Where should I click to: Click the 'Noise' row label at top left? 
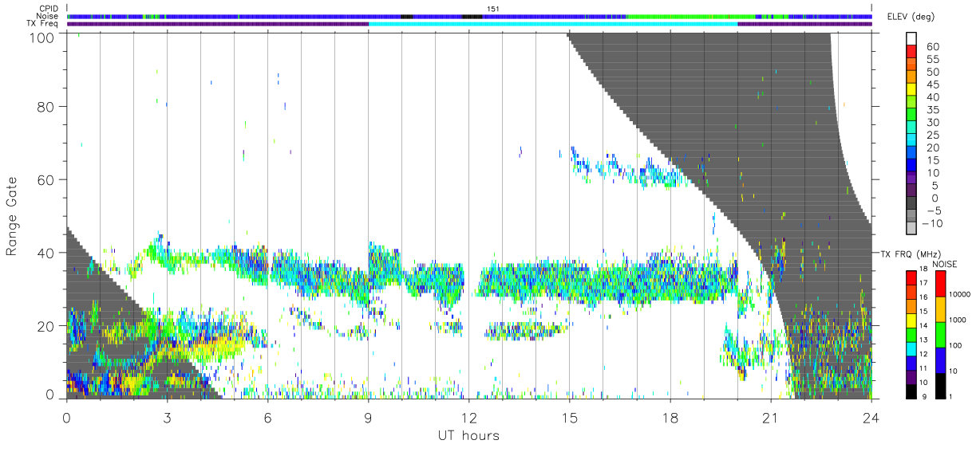pos(49,16)
